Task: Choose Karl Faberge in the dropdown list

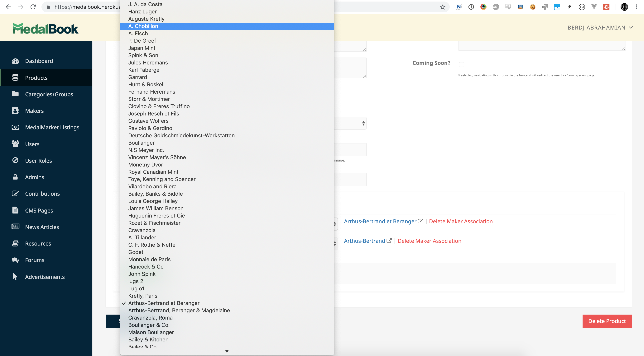Action: [x=227, y=70]
